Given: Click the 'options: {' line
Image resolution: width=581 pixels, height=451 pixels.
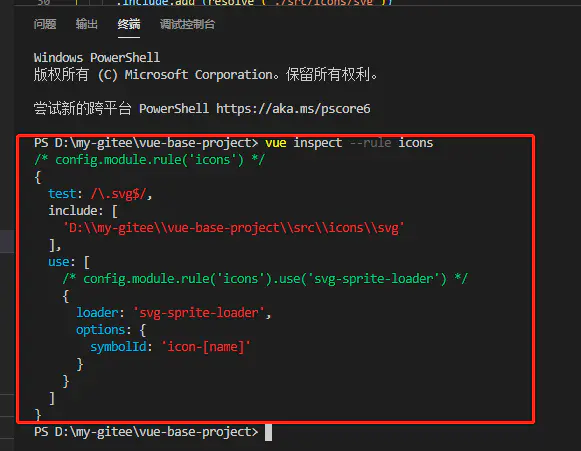Looking at the screenshot, I should [x=111, y=330].
